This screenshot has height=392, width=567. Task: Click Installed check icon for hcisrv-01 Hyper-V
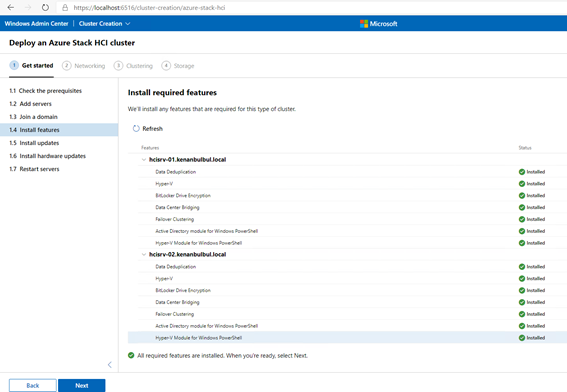(x=522, y=184)
